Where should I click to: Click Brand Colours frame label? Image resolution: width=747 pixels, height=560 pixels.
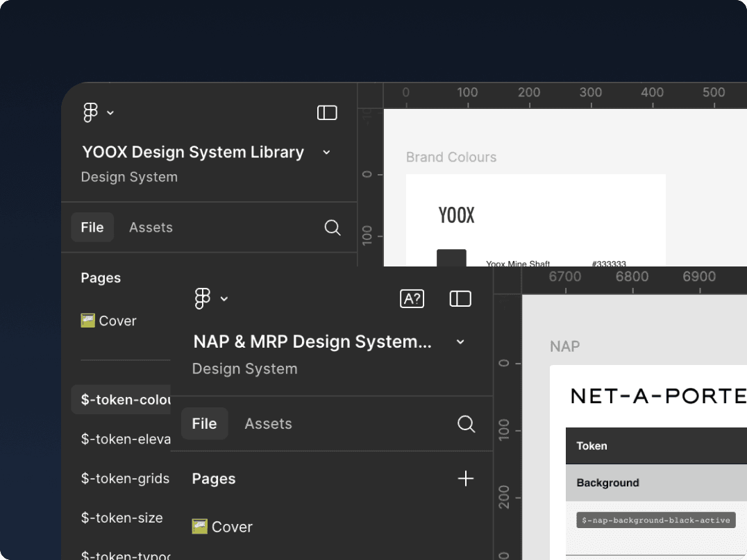451,157
